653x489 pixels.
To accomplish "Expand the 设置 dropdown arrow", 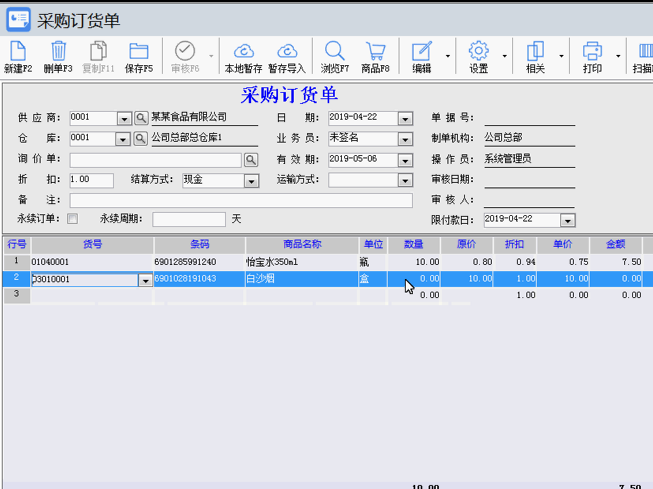I will point(504,56).
